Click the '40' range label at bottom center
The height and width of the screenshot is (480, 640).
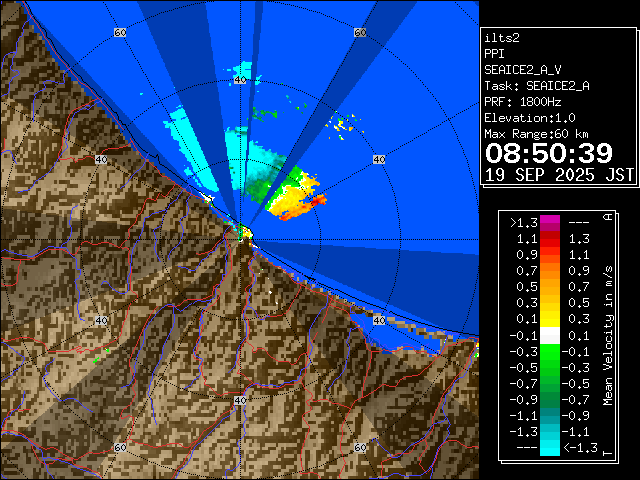point(240,400)
